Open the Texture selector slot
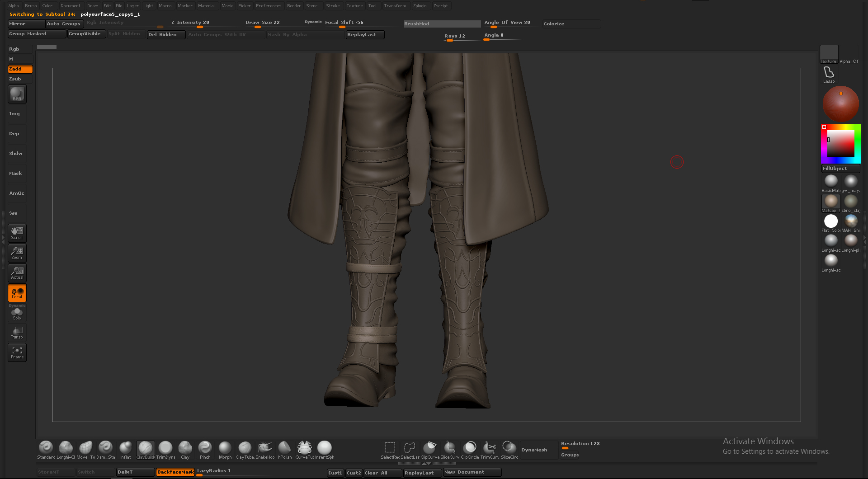The width and height of the screenshot is (868, 479). point(829,54)
